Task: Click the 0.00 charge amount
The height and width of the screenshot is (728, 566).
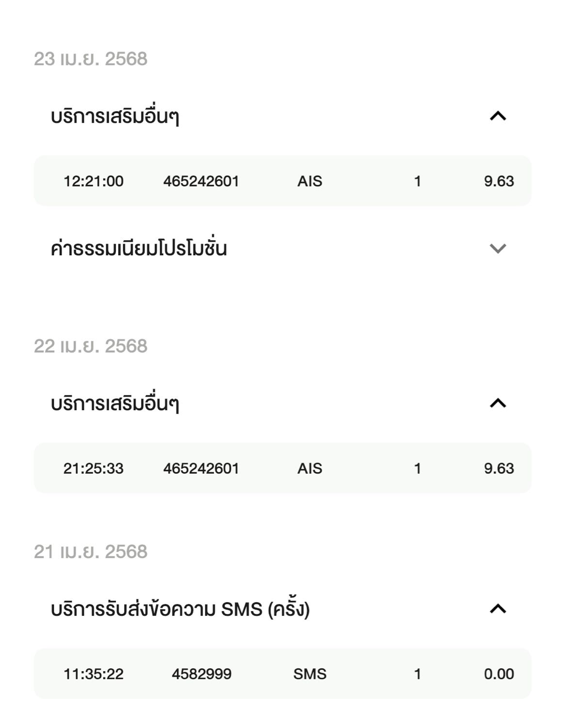Action: pyautogui.click(x=499, y=674)
